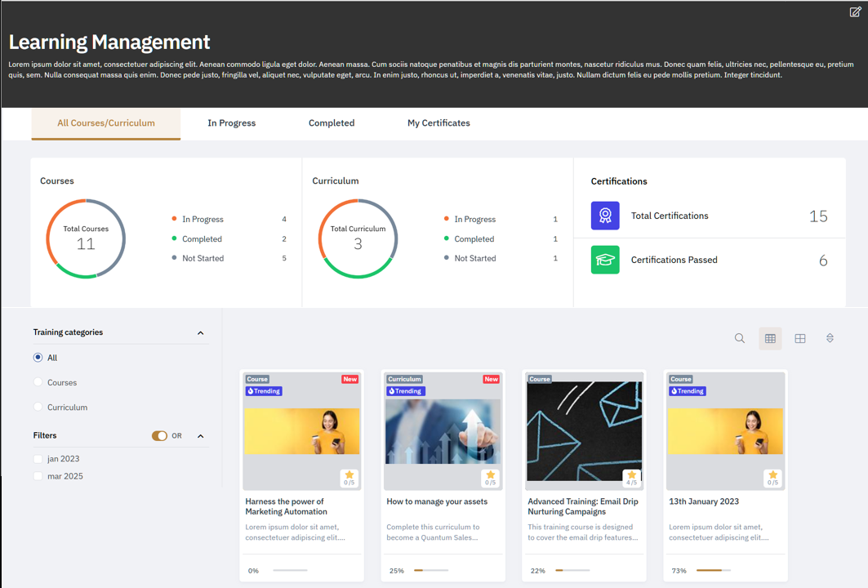This screenshot has width=868, height=588.
Task: Check the mar 2025 filter
Action: 38,476
